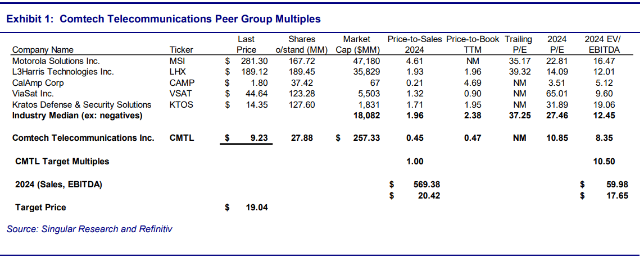
Task: Click the LHX ticker cell
Action: tap(177, 72)
